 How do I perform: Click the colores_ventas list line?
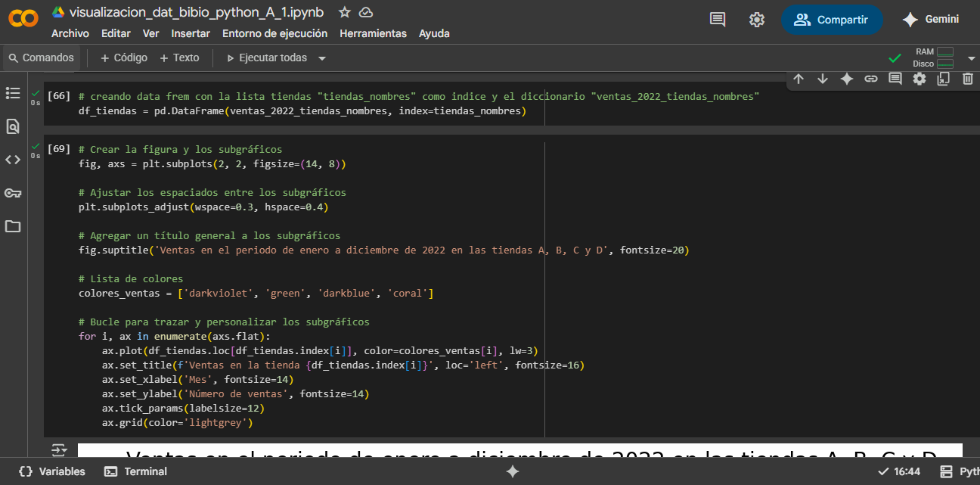[256, 293]
